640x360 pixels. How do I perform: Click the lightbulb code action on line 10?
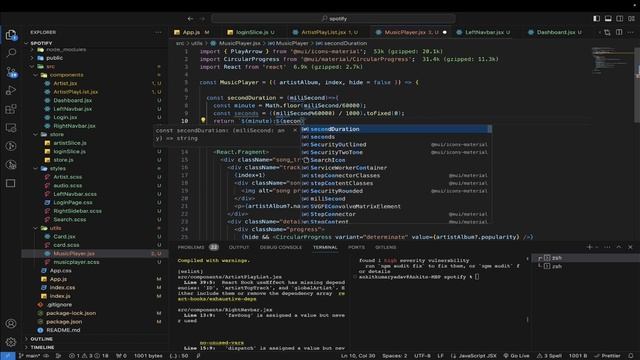[203, 120]
